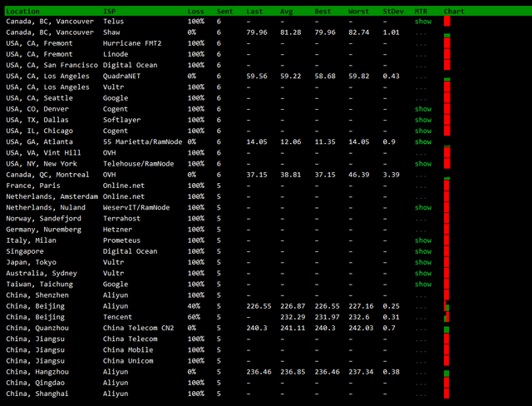Click the 232.29 average latency value
The width and height of the screenshot is (532, 406).
(293, 317)
